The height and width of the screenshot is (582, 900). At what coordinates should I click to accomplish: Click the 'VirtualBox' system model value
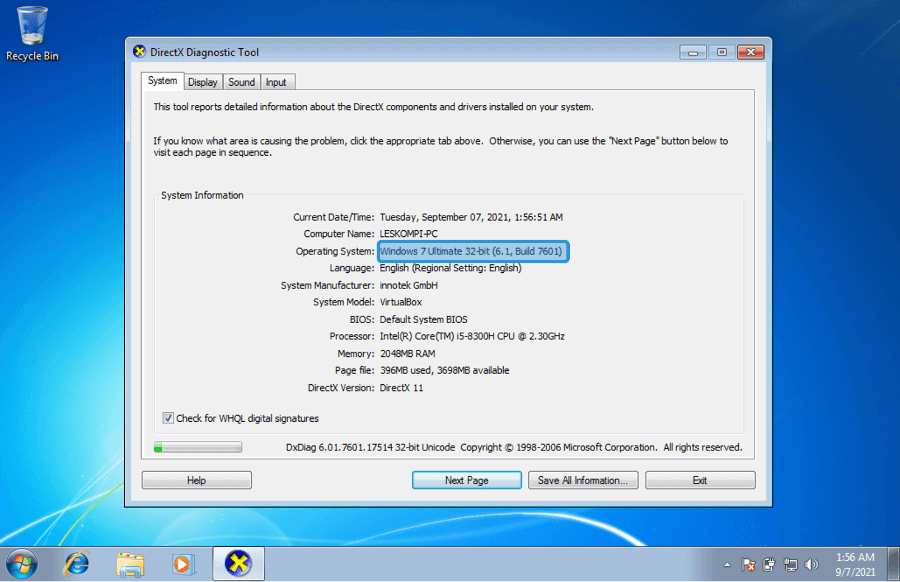pos(401,302)
